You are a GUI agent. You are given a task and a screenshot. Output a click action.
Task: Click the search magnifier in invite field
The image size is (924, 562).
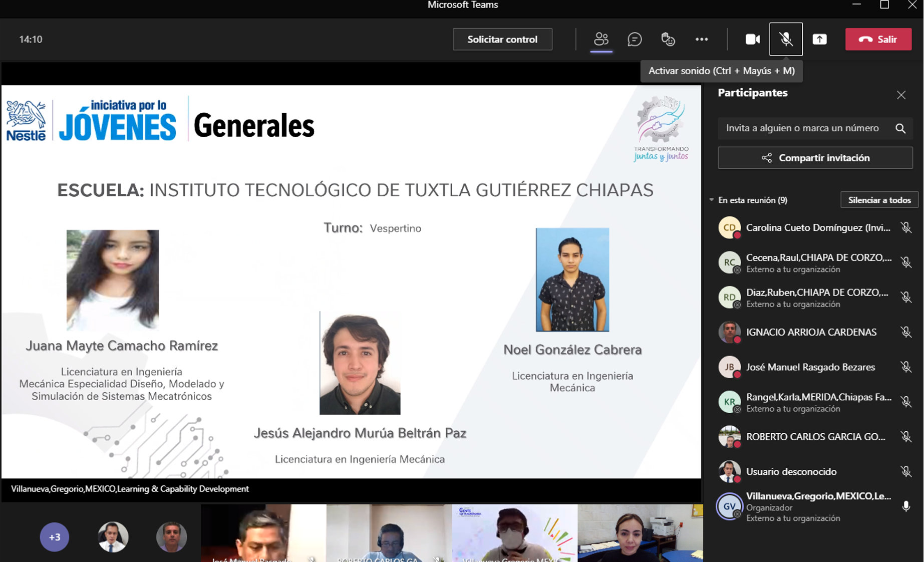(900, 128)
